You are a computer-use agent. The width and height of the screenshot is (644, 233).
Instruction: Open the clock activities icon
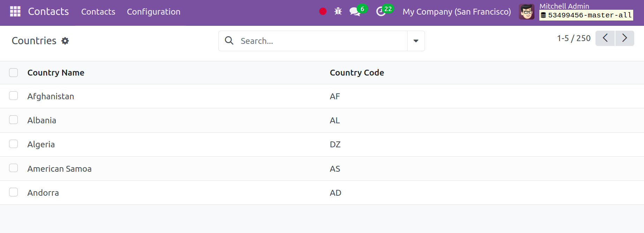(x=381, y=11)
